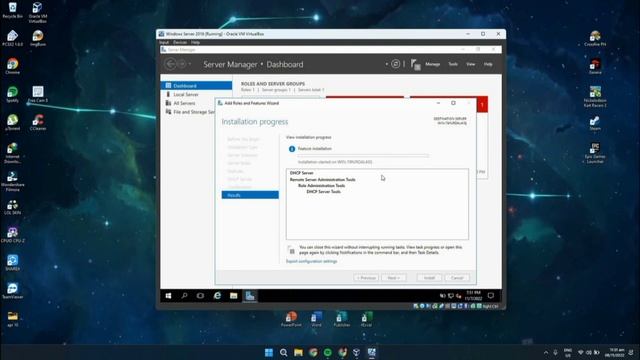This screenshot has width=640, height=360.
Task: Open the CPUID CPU-Z desktop icon
Action: 12,235
